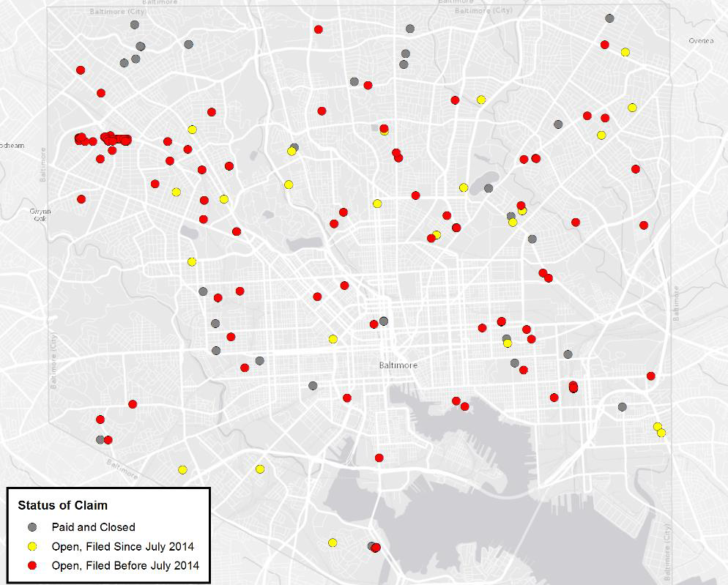This screenshot has height=585, width=728.
Task: Click the pair of yellow markers near the bottom right
Action: tap(659, 428)
